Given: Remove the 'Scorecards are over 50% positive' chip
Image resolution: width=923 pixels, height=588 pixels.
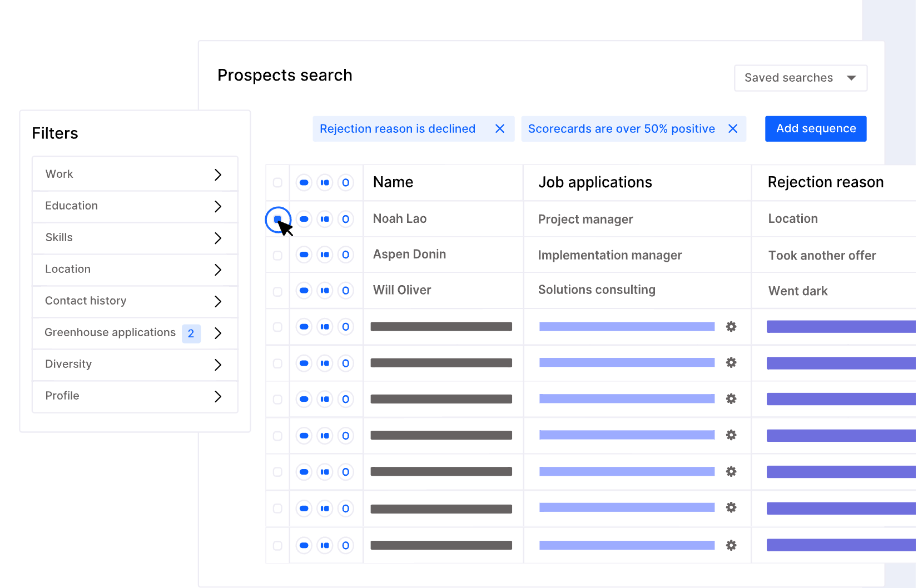Looking at the screenshot, I should (x=733, y=129).
